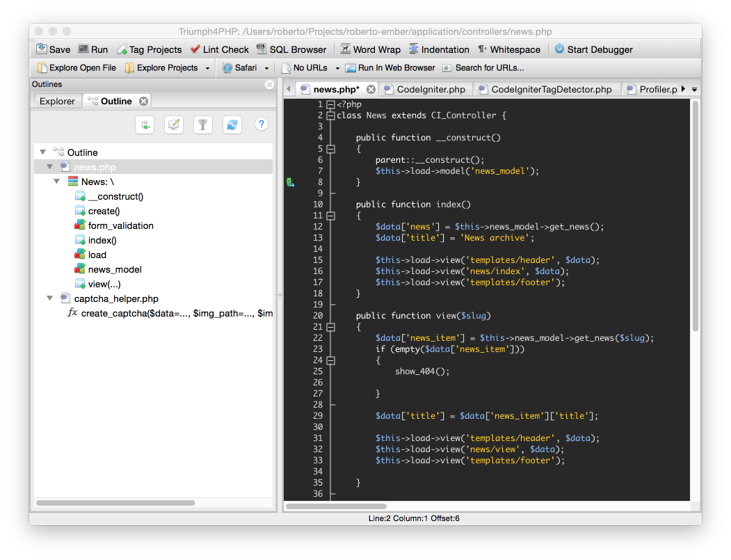Click the No URLs button
This screenshot has width=731, height=560.
click(x=305, y=68)
